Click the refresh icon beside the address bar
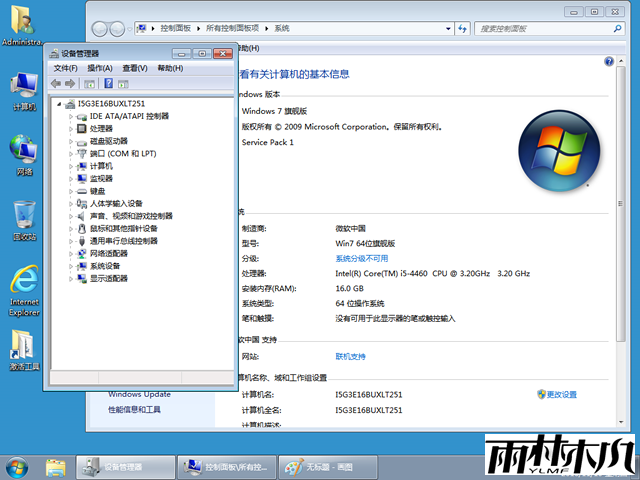The height and width of the screenshot is (480, 640). 462,29
